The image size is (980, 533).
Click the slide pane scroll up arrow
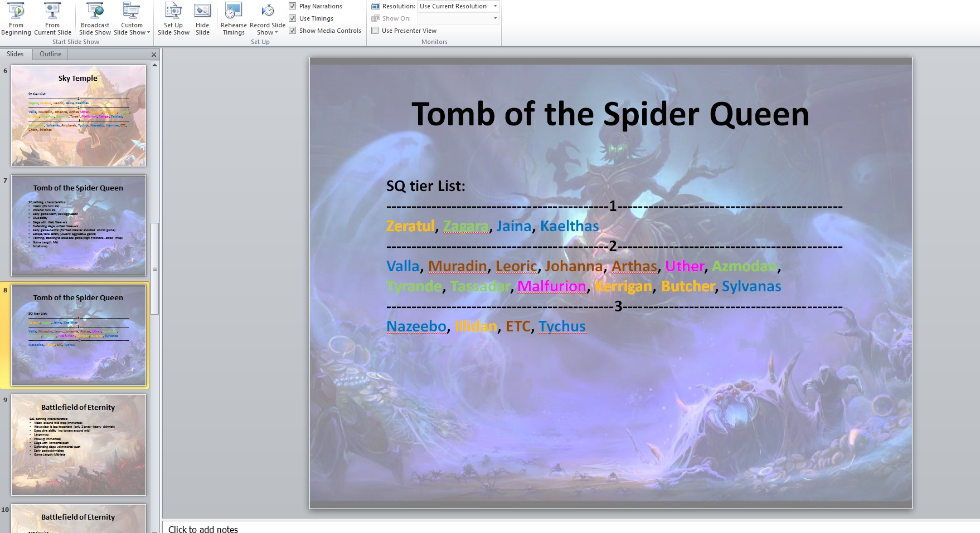(x=155, y=65)
